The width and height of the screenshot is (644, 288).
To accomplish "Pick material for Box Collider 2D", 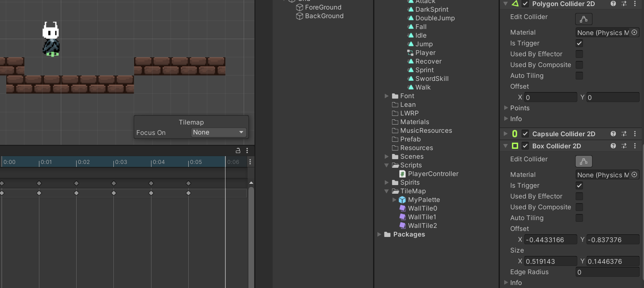I will tap(634, 175).
